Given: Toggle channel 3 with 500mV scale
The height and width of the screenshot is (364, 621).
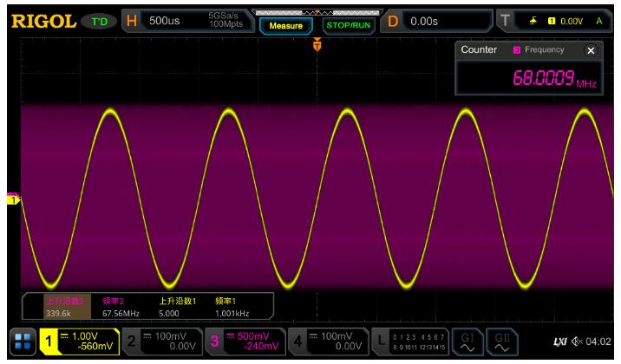Looking at the screenshot, I should pyautogui.click(x=244, y=342).
